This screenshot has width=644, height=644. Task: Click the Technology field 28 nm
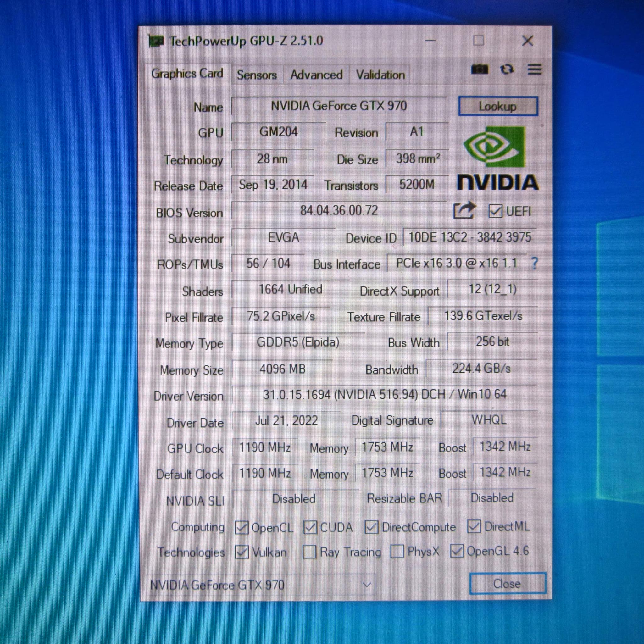pyautogui.click(x=273, y=159)
